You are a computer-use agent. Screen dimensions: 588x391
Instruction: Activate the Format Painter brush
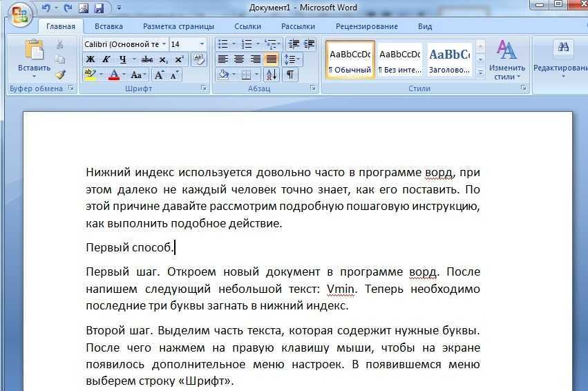coord(60,75)
